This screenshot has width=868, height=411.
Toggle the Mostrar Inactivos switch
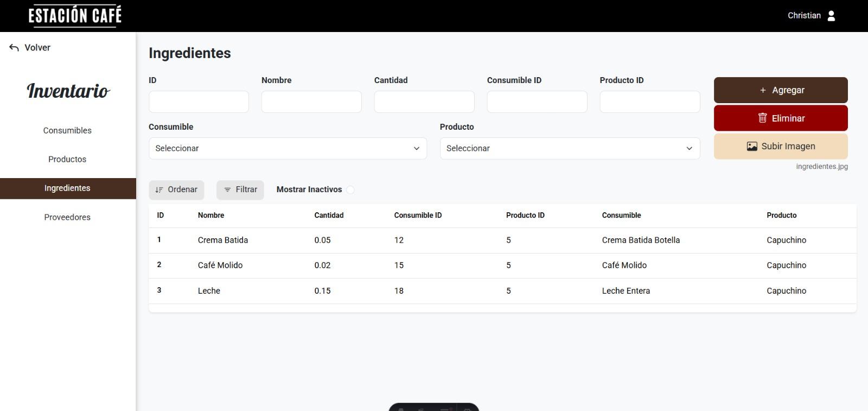[350, 189]
